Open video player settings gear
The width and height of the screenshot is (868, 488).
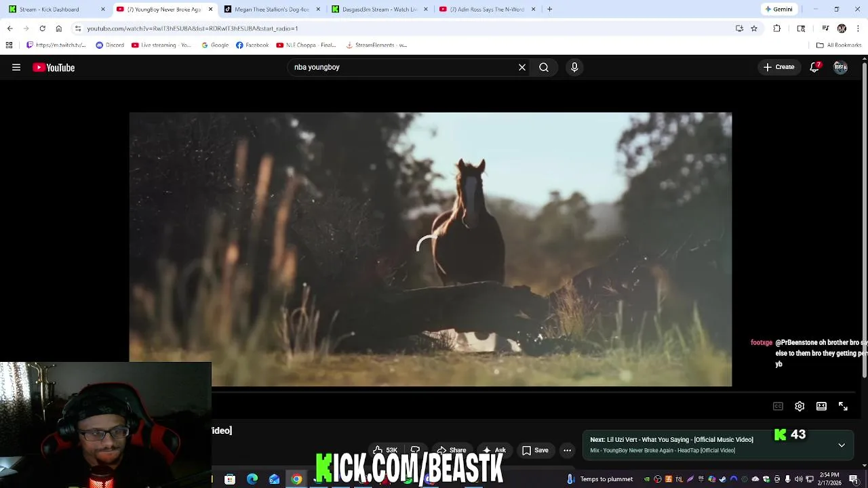800,406
